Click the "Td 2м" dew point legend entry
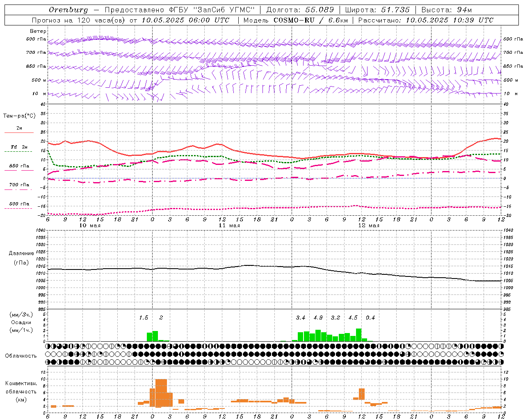Image resolution: width=525 pixels, height=420 pixels. [19, 147]
